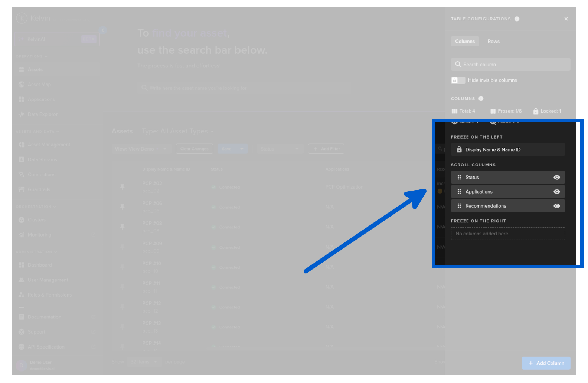Click the info icon next to Table Configurations

(x=517, y=19)
